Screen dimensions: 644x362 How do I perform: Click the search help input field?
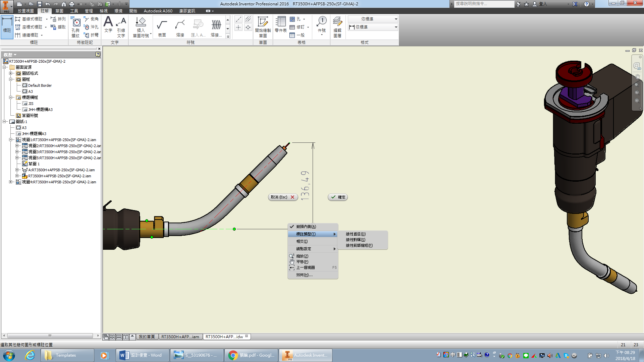tap(484, 4)
